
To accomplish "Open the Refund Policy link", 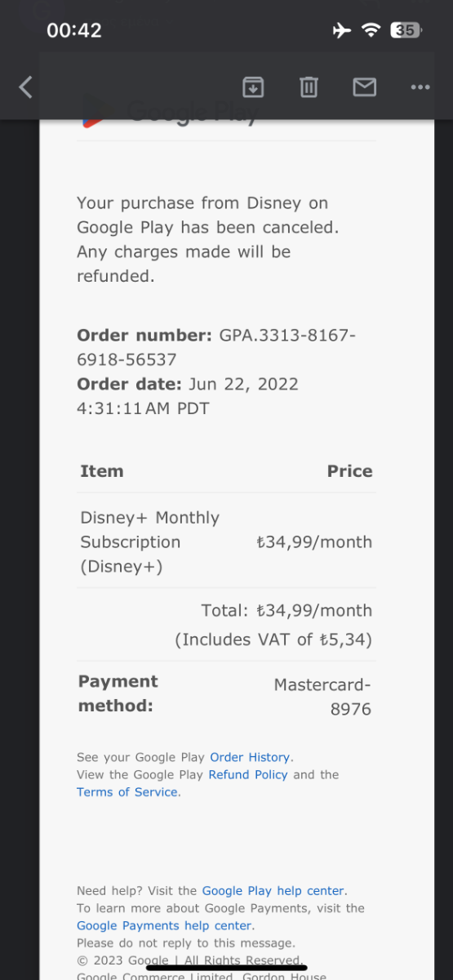I will (248, 774).
